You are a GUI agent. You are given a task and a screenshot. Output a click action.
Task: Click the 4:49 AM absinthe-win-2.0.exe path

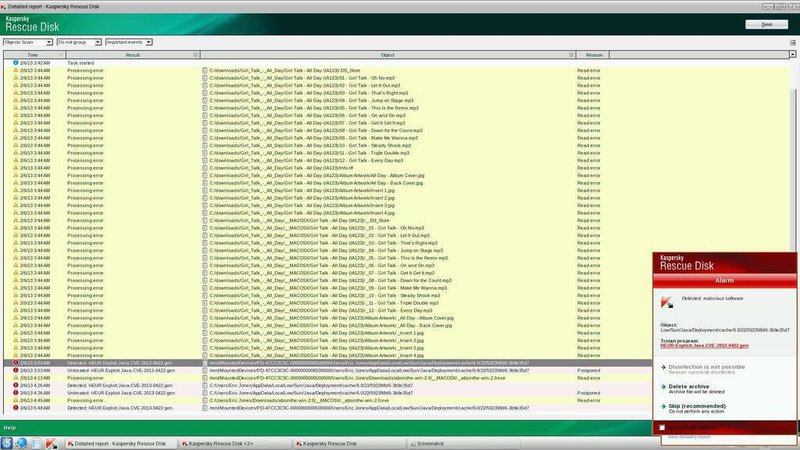(299, 400)
